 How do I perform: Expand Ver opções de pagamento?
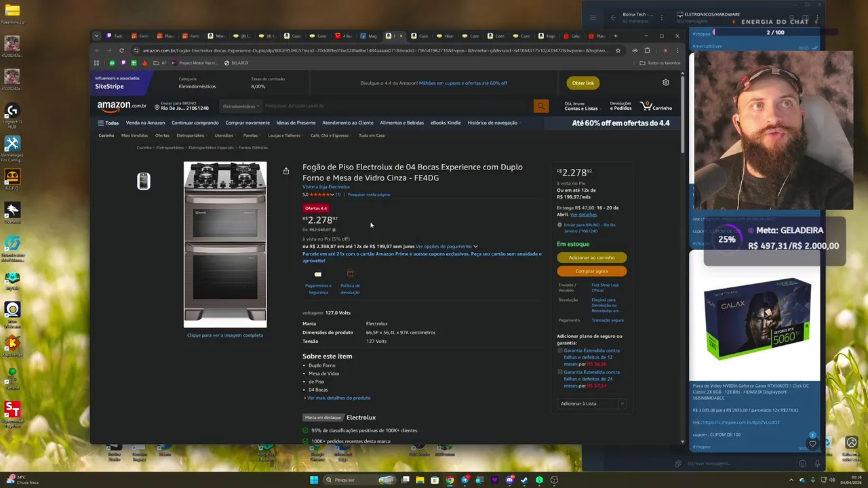pyautogui.click(x=446, y=247)
